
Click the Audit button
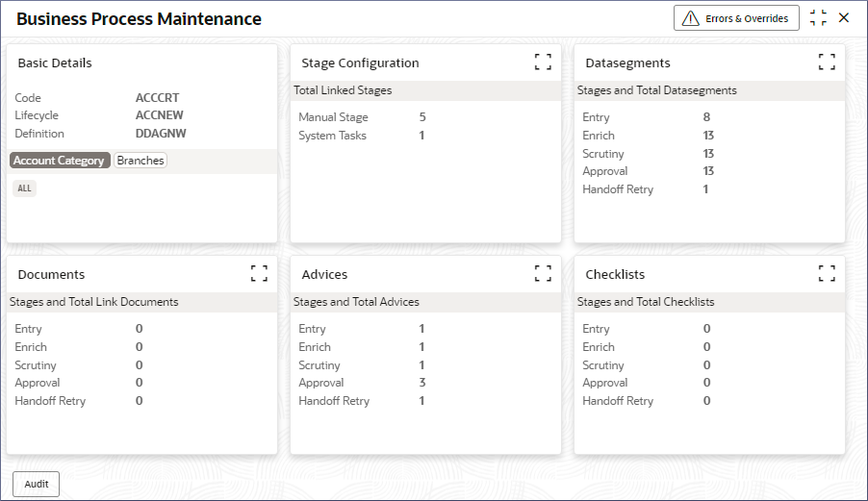[x=36, y=484]
